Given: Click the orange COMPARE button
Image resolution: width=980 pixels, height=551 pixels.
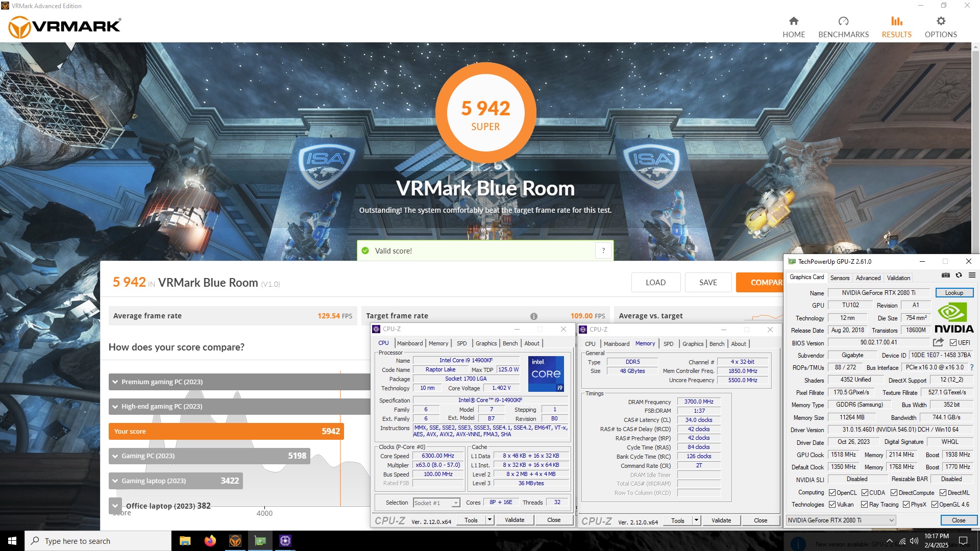Looking at the screenshot, I should pyautogui.click(x=759, y=282).
